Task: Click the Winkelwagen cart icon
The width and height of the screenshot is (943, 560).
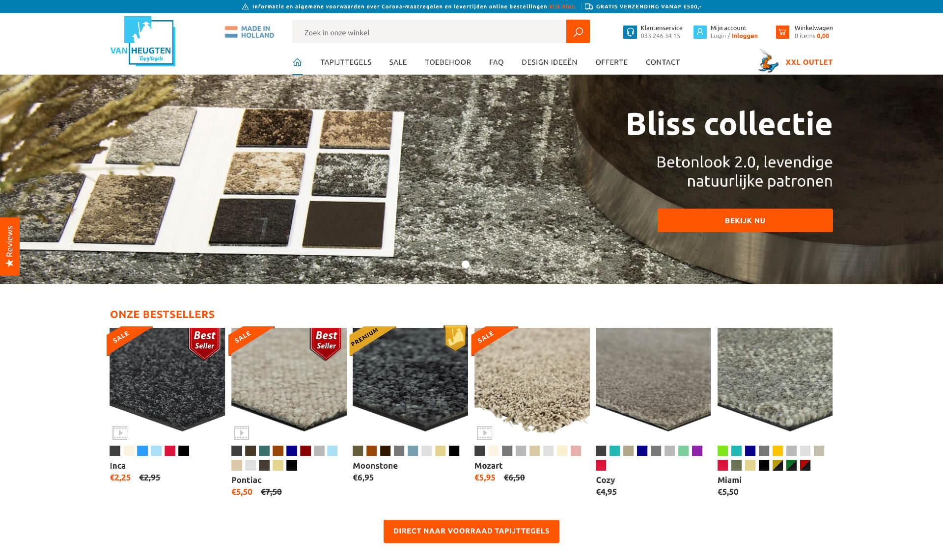Action: click(x=782, y=31)
